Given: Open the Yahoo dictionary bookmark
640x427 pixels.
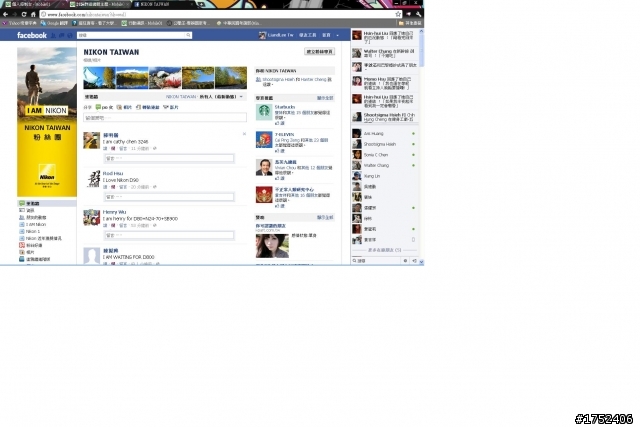Looking at the screenshot, I should [19, 23].
